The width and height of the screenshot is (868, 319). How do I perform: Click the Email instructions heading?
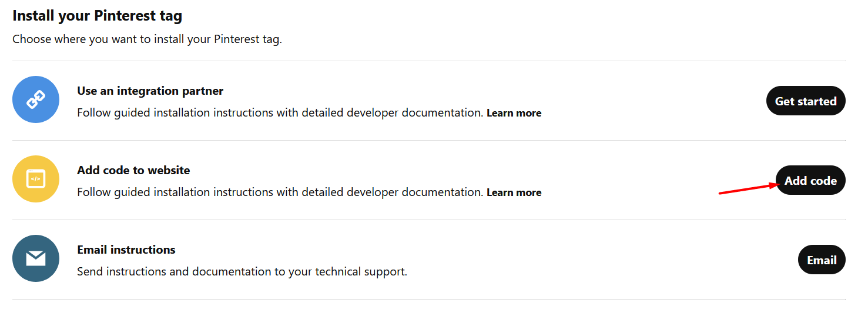126,250
